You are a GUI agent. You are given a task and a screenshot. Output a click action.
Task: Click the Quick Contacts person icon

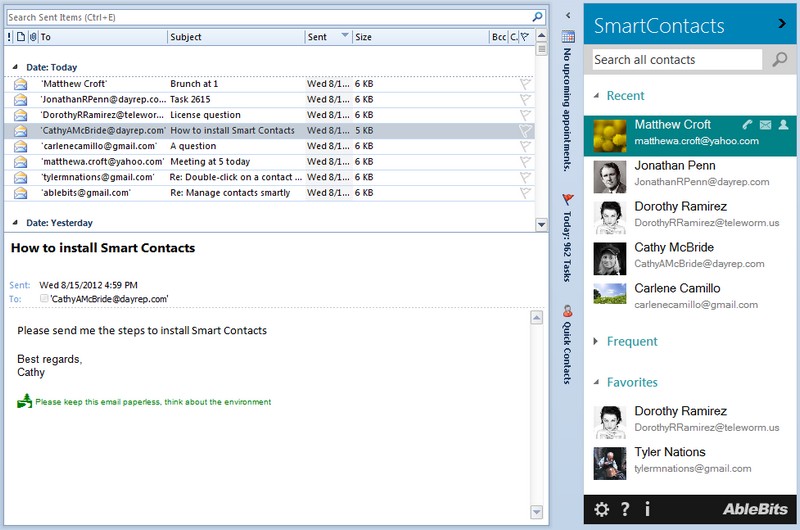568,311
